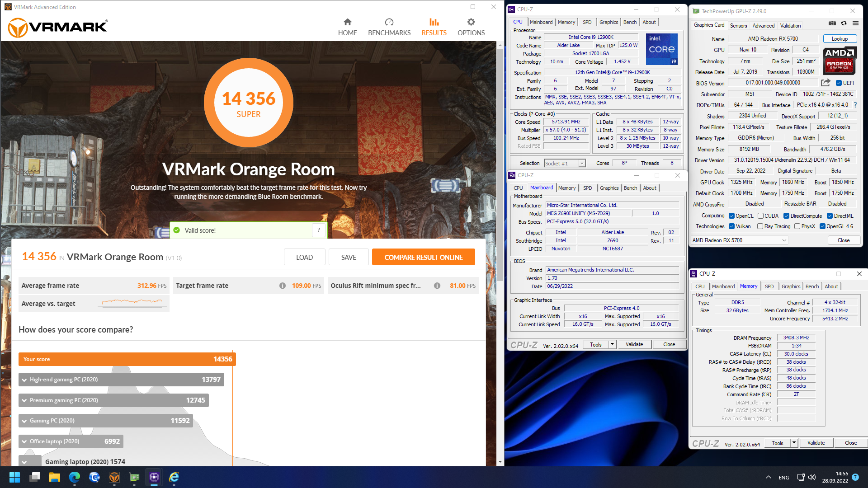Click Close button in GPU-Z

click(x=843, y=240)
